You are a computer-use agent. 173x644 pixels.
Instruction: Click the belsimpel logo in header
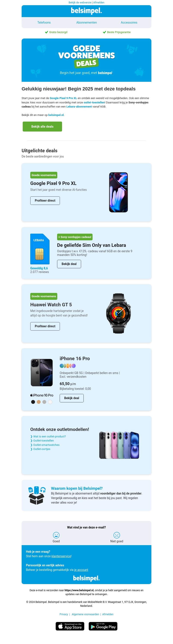pos(86,11)
